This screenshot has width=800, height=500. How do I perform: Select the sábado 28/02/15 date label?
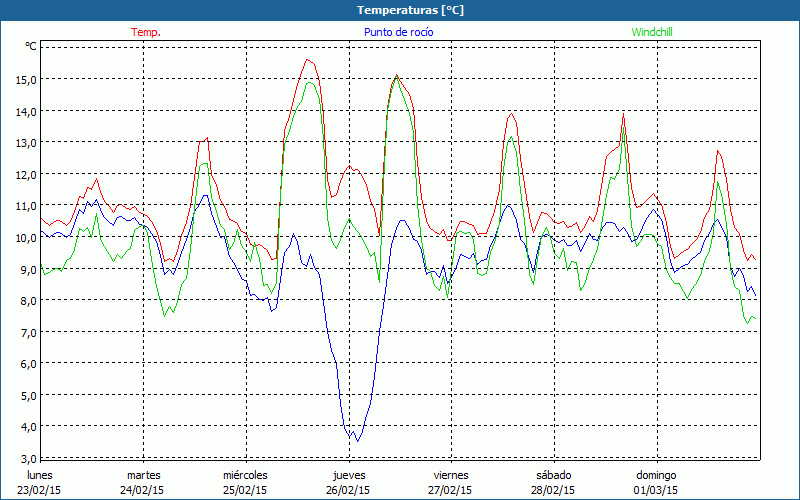[x=553, y=482]
